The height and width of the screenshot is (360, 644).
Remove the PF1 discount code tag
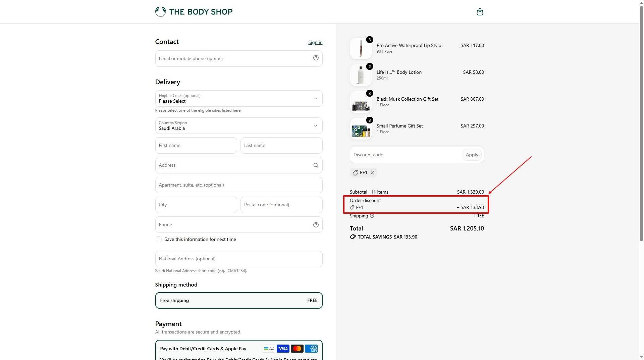click(372, 173)
